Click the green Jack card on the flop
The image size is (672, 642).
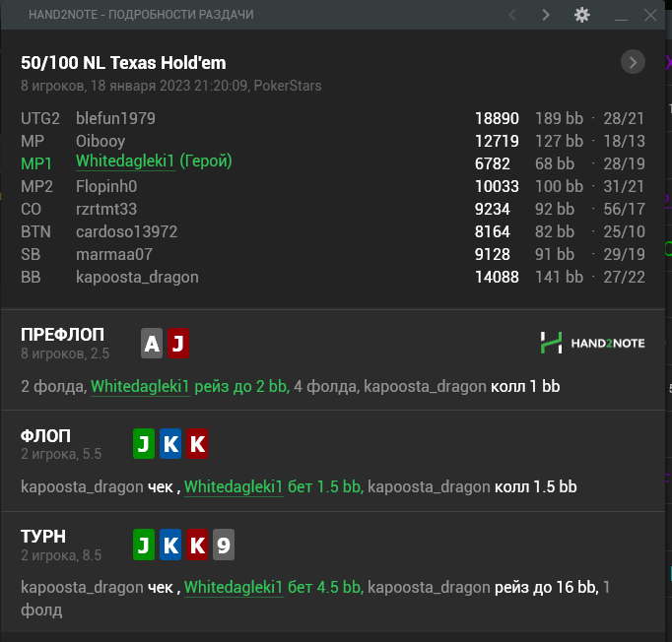pos(144,444)
